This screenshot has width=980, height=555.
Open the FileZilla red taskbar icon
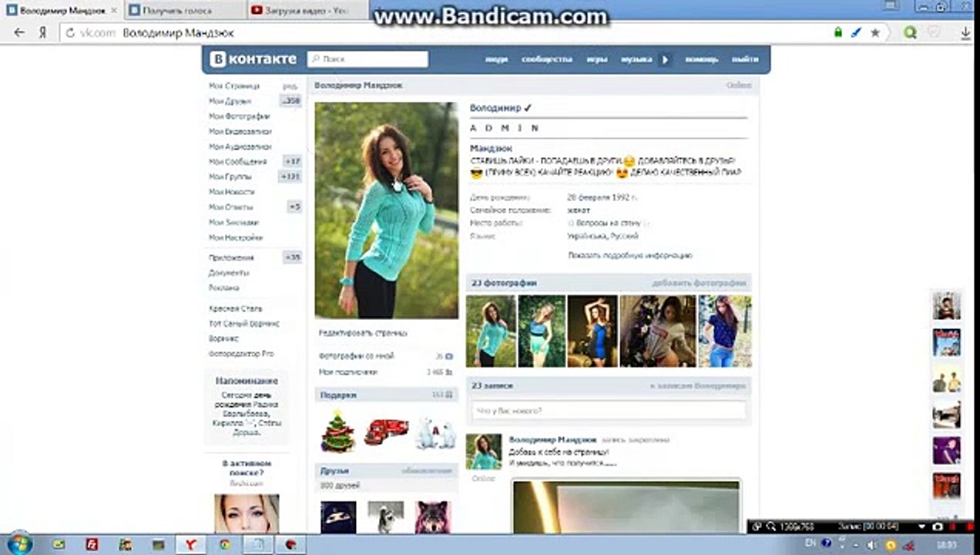coord(92,544)
